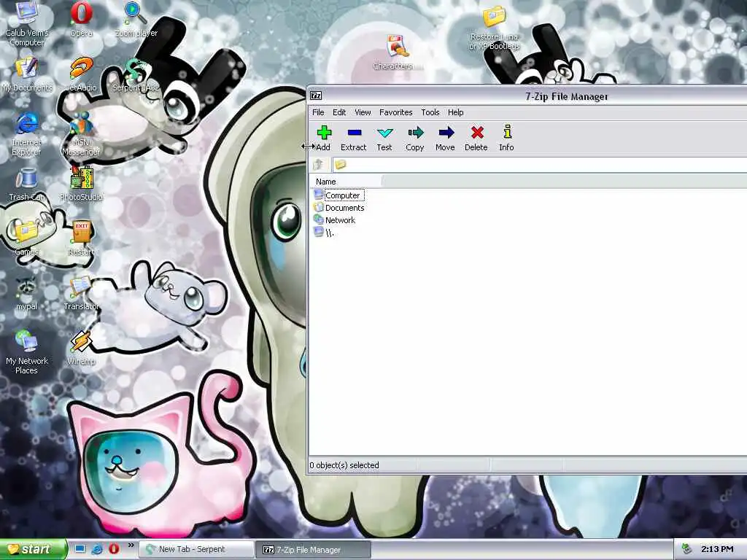Click the 2:13 PM taskbar clock

(x=717, y=549)
